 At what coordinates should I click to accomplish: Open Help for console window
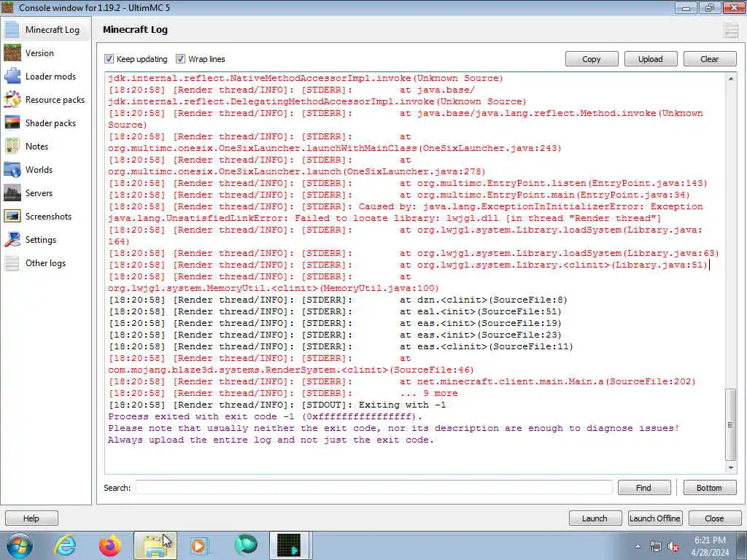pyautogui.click(x=31, y=518)
